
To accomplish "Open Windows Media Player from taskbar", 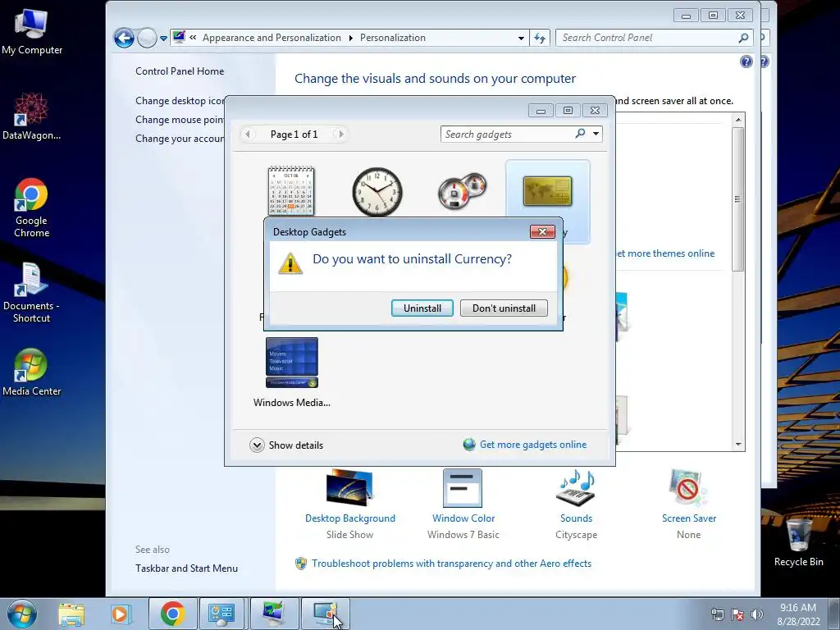I will 121,614.
